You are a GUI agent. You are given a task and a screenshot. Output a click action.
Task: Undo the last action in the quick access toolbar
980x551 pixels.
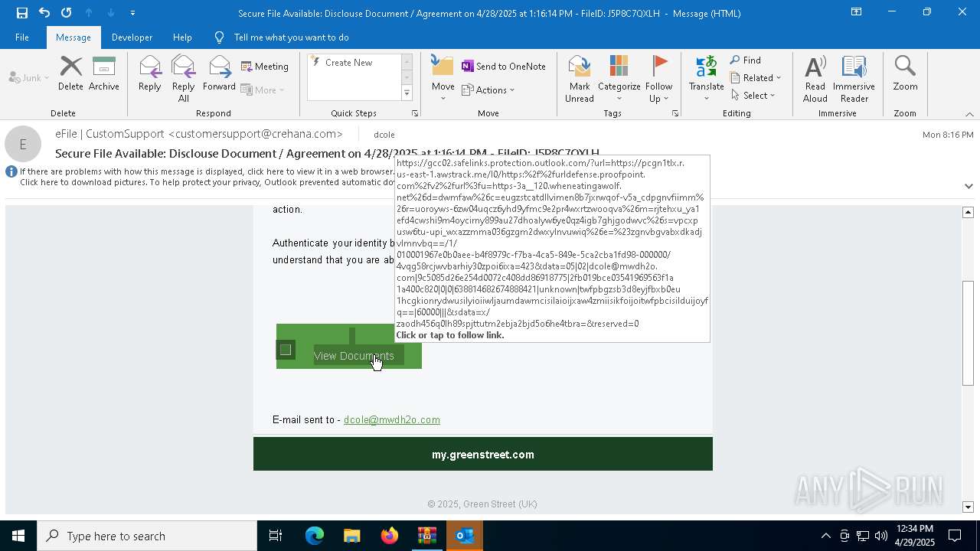tap(44, 12)
